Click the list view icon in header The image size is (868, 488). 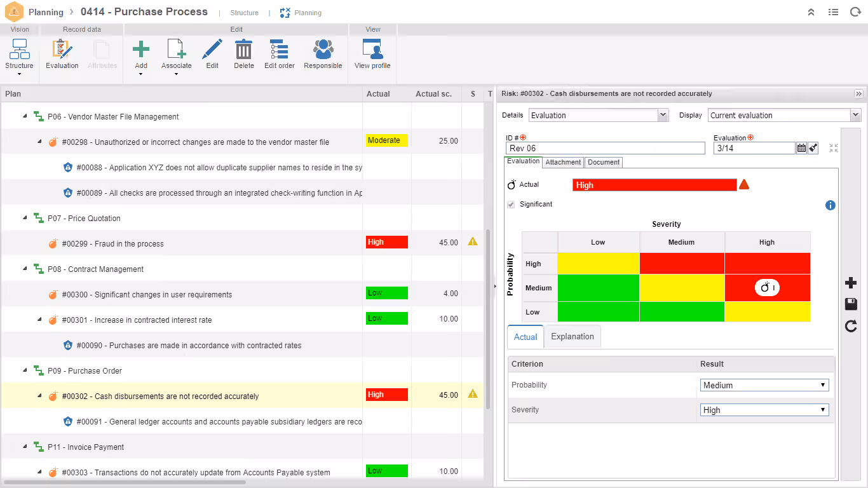pos(833,12)
